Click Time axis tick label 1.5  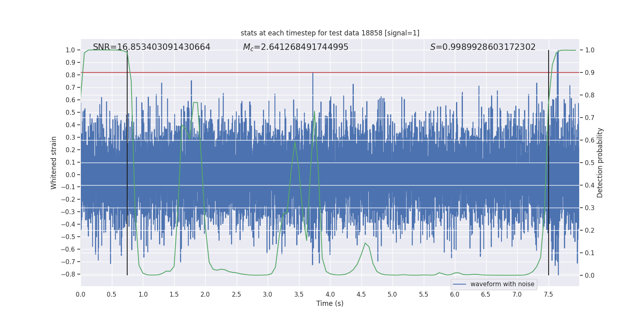pyautogui.click(x=174, y=294)
